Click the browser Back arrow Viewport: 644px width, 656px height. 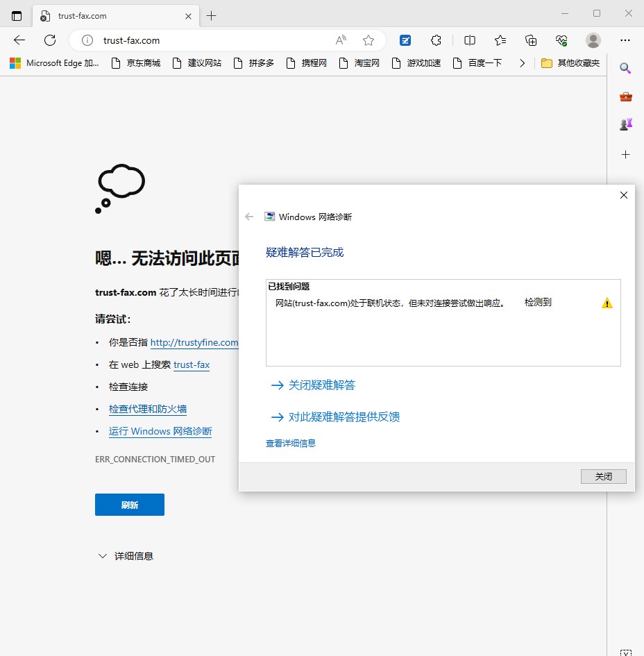coord(19,40)
